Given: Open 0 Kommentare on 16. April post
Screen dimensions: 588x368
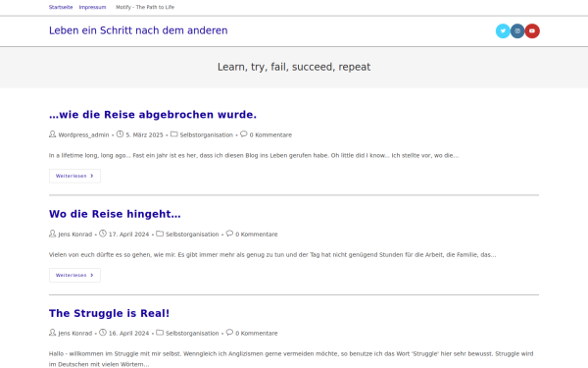Looking at the screenshot, I should click(257, 334).
